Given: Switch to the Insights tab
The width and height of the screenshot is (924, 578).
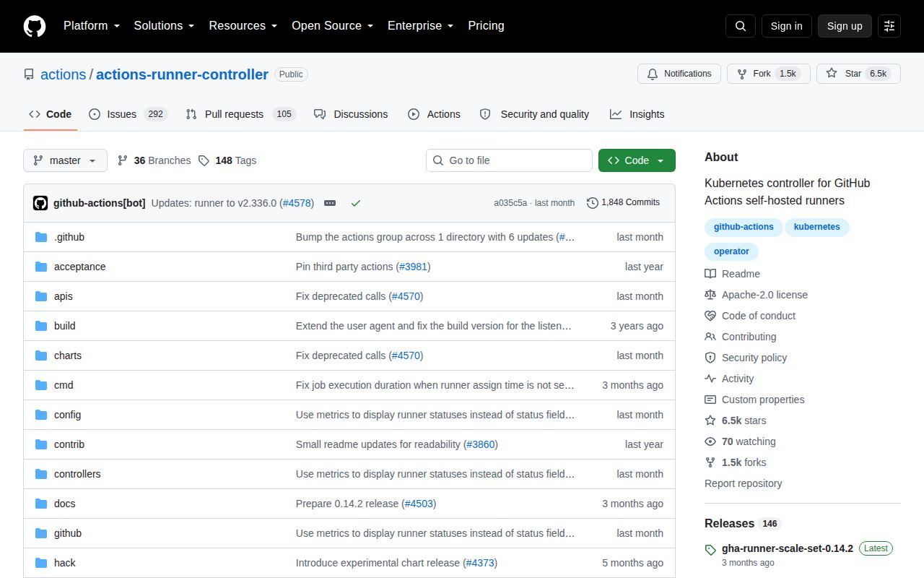Looking at the screenshot, I should pyautogui.click(x=637, y=114).
